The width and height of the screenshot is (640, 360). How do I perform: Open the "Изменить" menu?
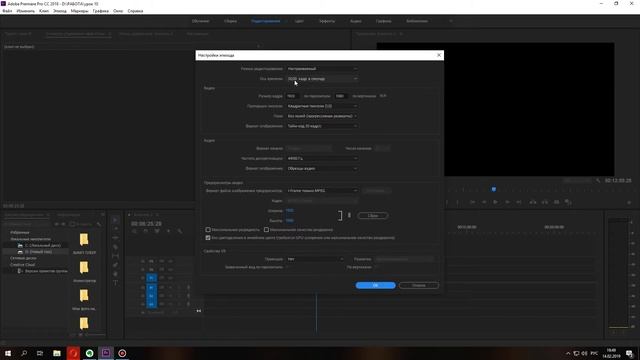[x=25, y=11]
